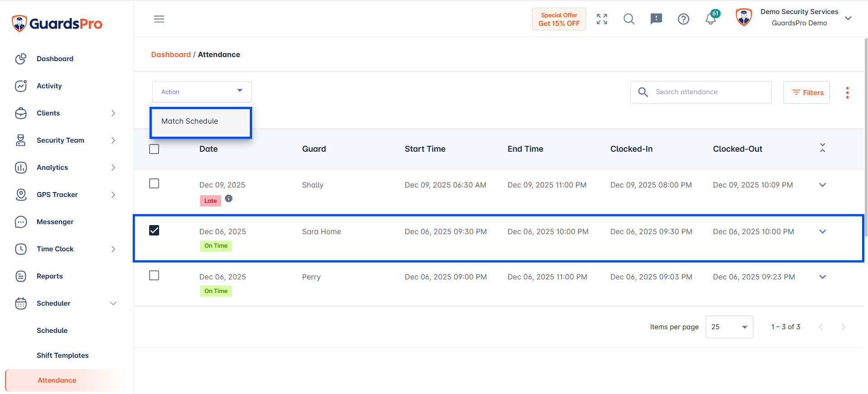The height and width of the screenshot is (394, 868).
Task: Toggle the hamburger sidebar menu
Action: pyautogui.click(x=159, y=19)
